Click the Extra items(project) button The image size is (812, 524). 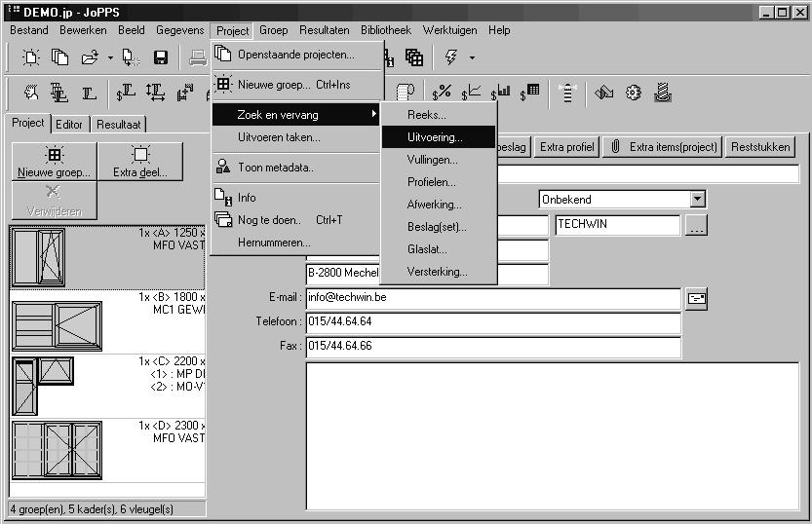[663, 147]
